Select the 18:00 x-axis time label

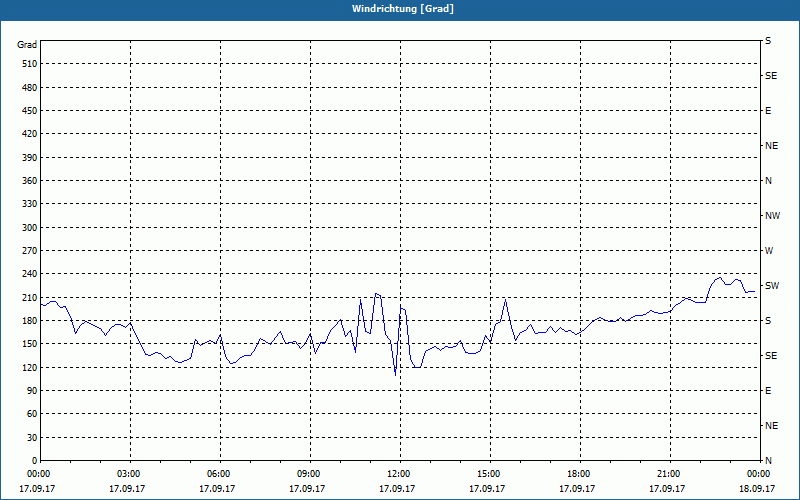click(580, 474)
